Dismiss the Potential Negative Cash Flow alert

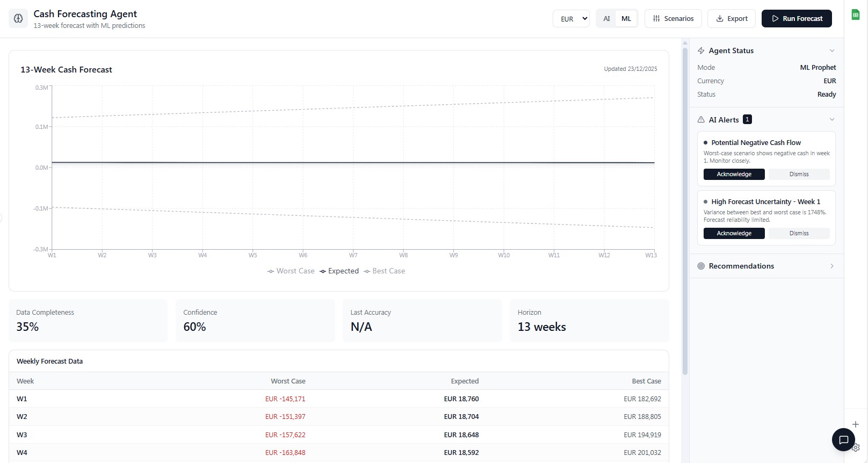(x=799, y=174)
